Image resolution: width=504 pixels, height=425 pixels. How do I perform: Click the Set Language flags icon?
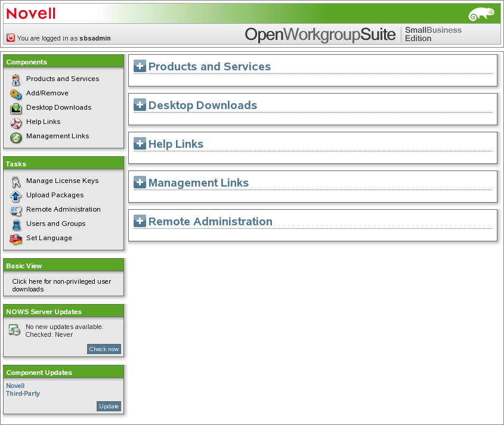click(16, 240)
